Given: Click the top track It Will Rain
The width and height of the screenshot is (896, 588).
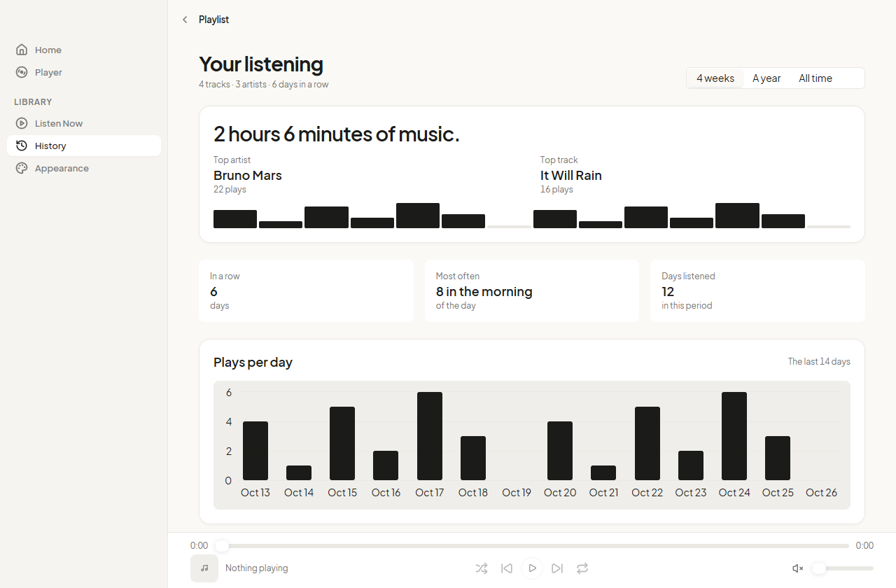Looking at the screenshot, I should 571,175.
